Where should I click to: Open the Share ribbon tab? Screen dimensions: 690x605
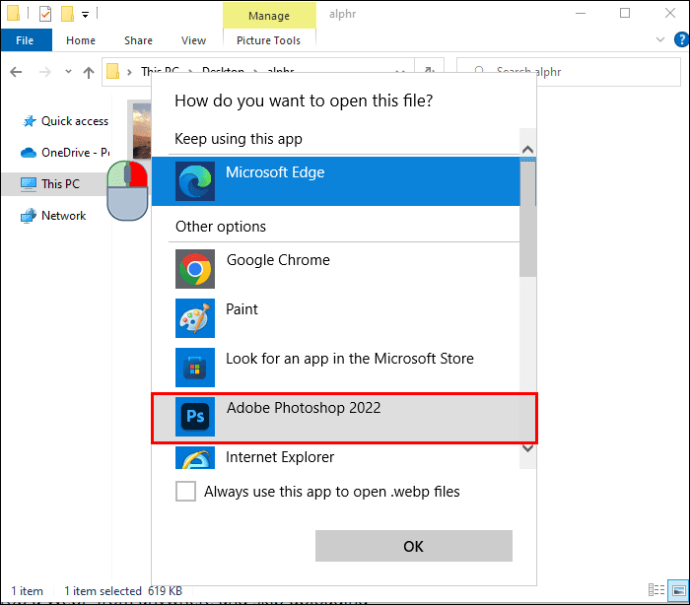point(138,40)
